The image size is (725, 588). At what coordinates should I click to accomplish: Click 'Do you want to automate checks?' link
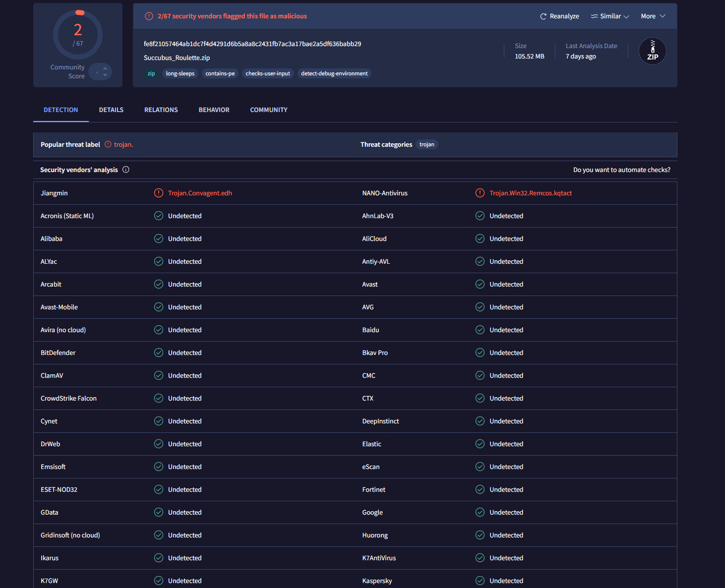point(621,170)
